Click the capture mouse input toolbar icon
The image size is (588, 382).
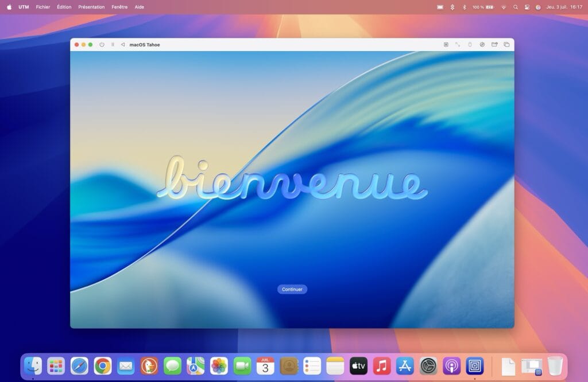point(446,45)
